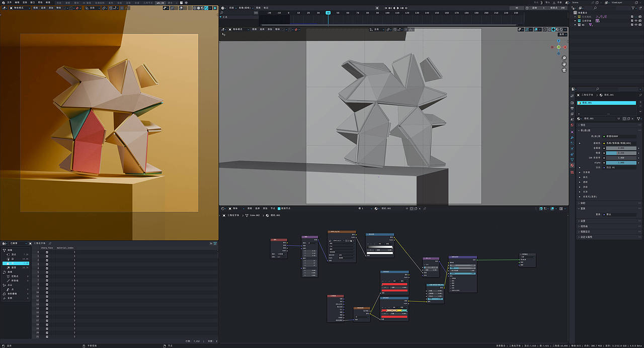Expand the BG collection in outliner
The image size is (644, 348).
tap(575, 25)
